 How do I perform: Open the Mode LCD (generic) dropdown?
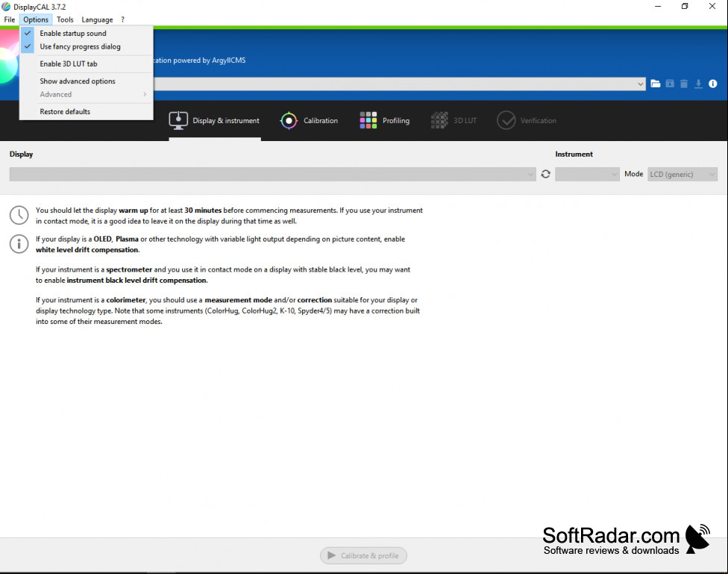pyautogui.click(x=682, y=175)
